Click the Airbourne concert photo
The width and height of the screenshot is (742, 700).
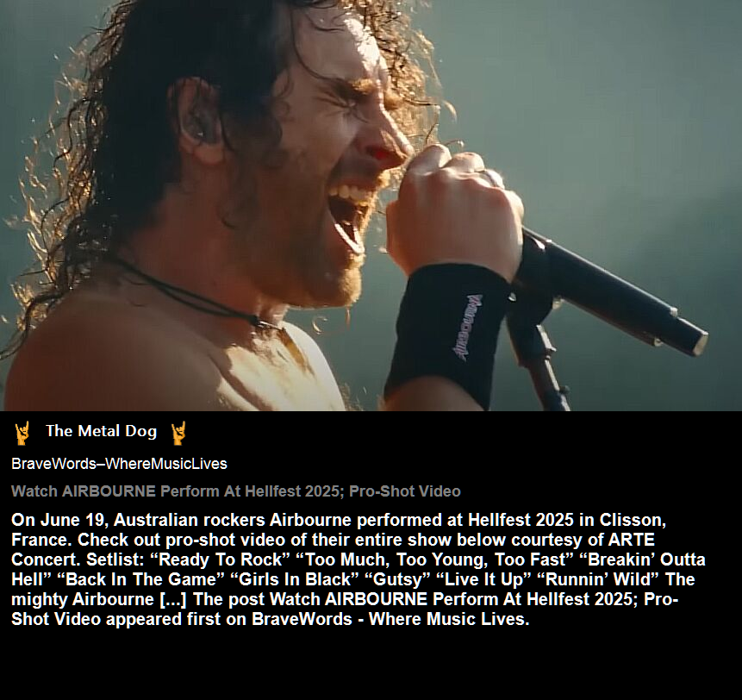371,205
